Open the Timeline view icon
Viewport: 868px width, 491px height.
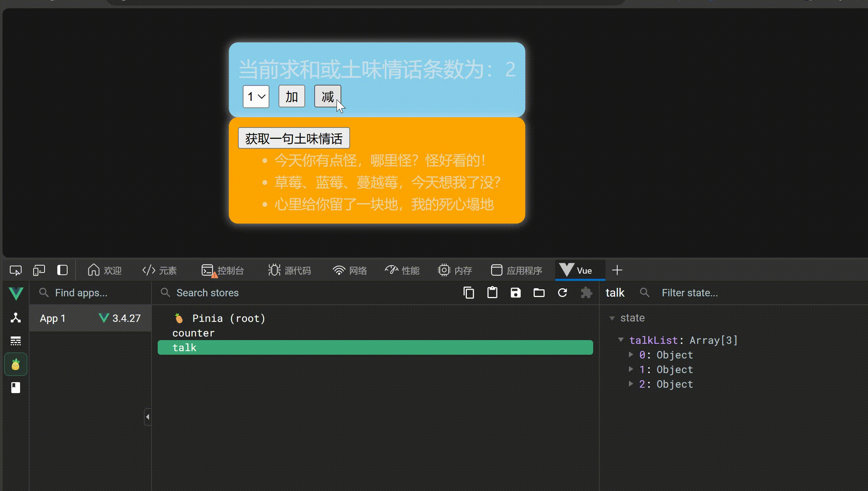(16, 341)
